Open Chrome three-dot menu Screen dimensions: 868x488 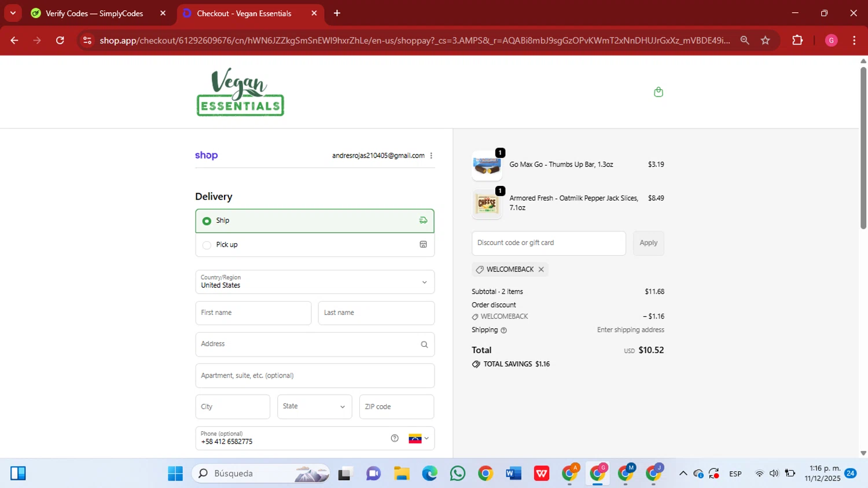point(854,41)
